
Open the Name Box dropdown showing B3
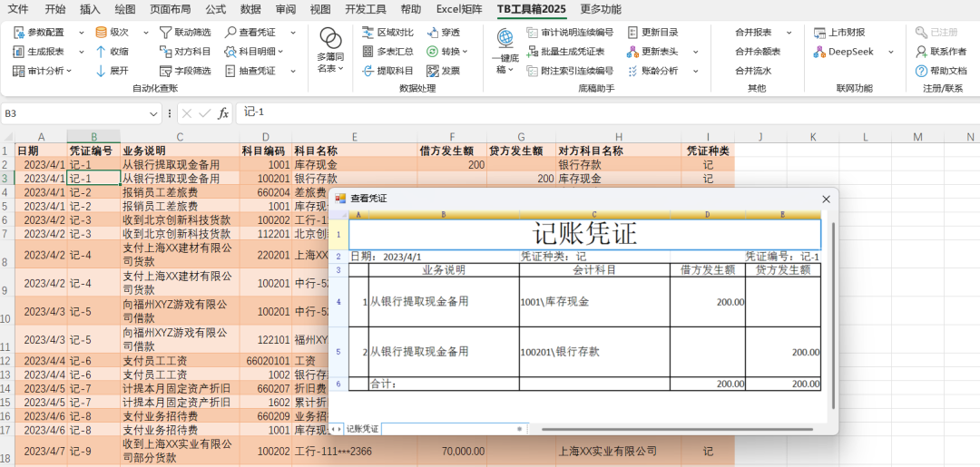(154, 113)
